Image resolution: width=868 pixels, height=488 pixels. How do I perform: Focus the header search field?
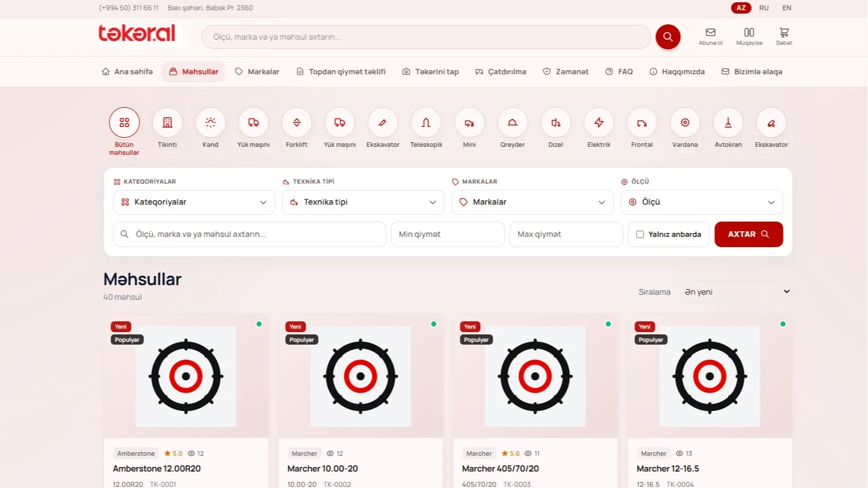tap(426, 37)
